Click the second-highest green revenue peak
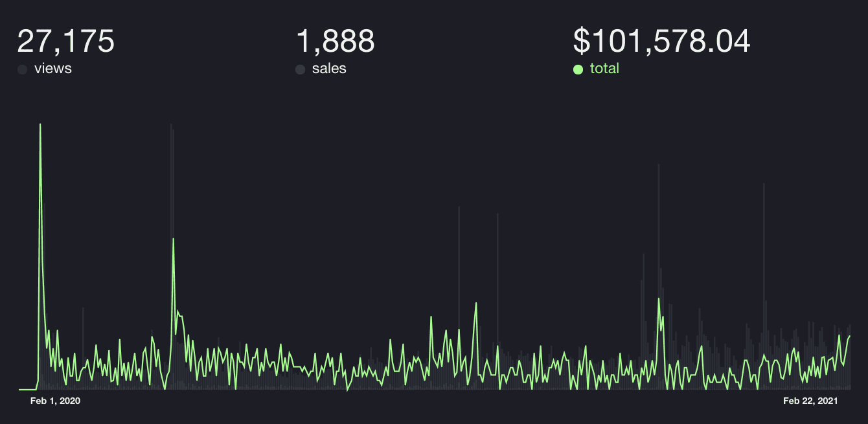 (174, 239)
